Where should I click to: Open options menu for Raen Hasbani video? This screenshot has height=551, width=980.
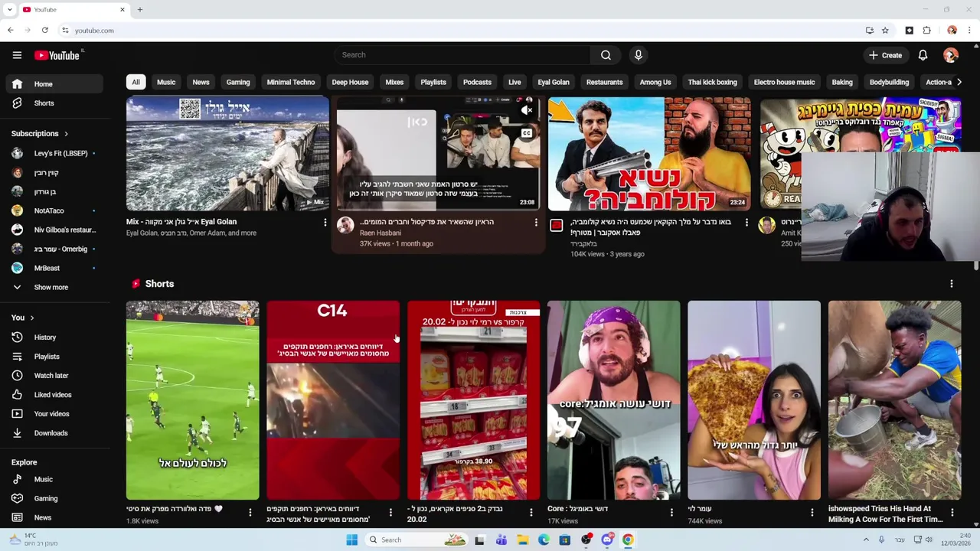pos(536,223)
